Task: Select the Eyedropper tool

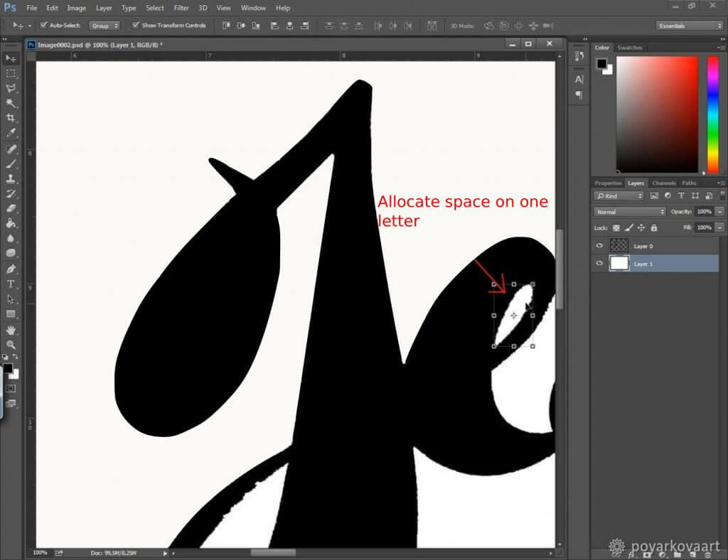Action: tap(11, 133)
